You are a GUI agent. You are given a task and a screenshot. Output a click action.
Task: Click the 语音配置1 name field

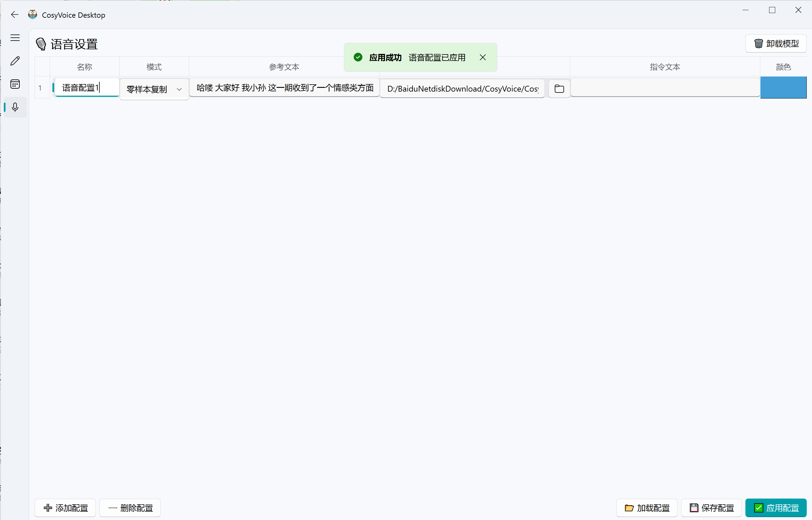[x=86, y=88]
